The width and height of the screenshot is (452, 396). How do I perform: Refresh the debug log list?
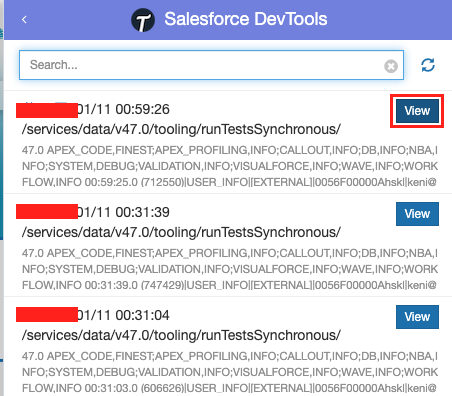[x=428, y=65]
